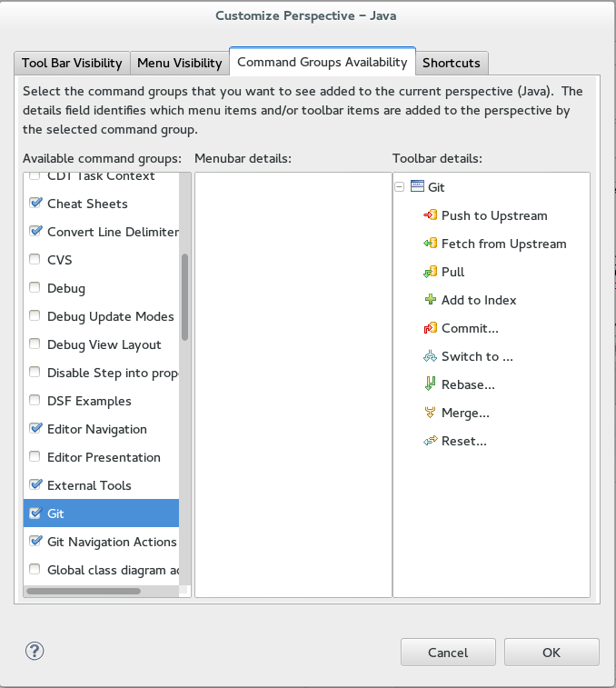
Task: Click the Push to Upstream icon
Action: tap(431, 215)
